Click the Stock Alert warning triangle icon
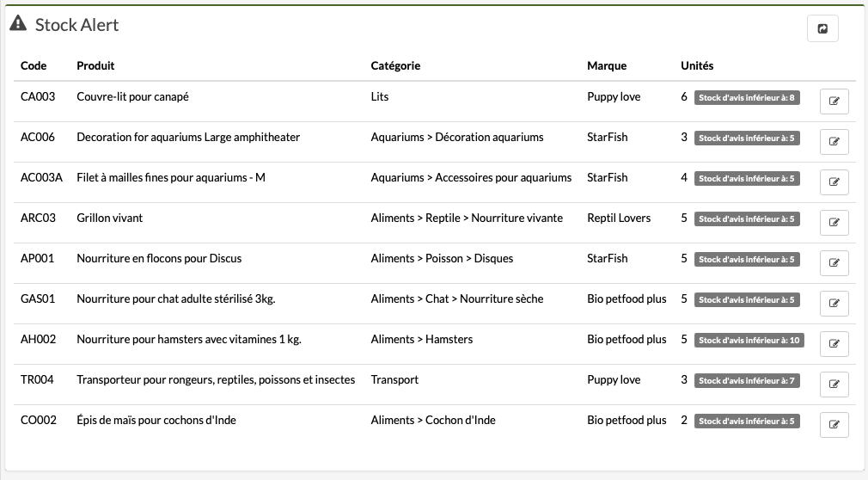Screen dimensions: 868x480 coord(18,23)
